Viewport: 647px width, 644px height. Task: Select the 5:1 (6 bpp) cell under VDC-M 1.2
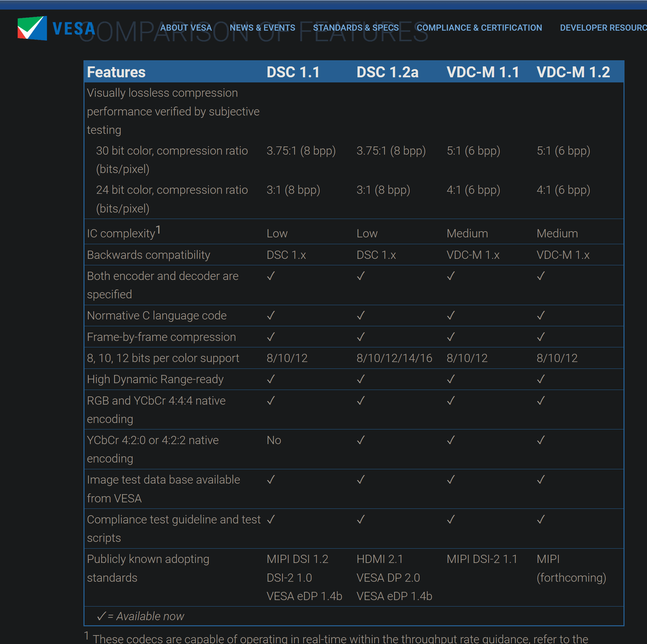coord(563,151)
